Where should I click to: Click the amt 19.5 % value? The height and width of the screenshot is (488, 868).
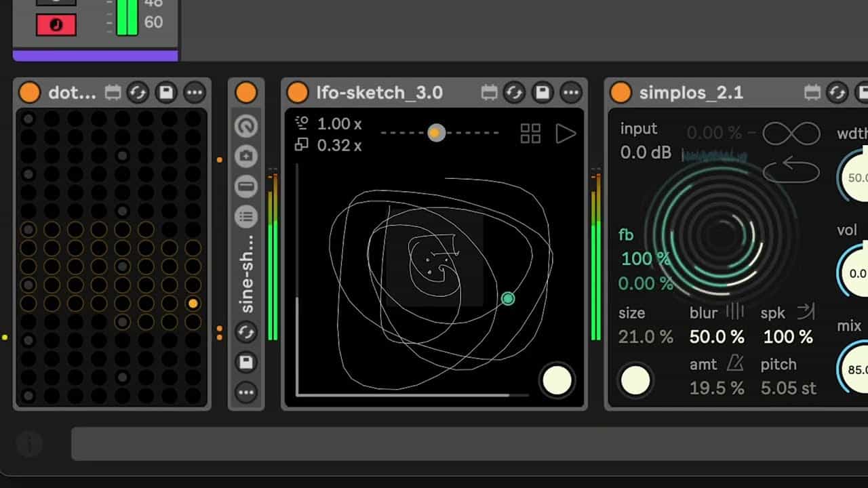coord(717,388)
